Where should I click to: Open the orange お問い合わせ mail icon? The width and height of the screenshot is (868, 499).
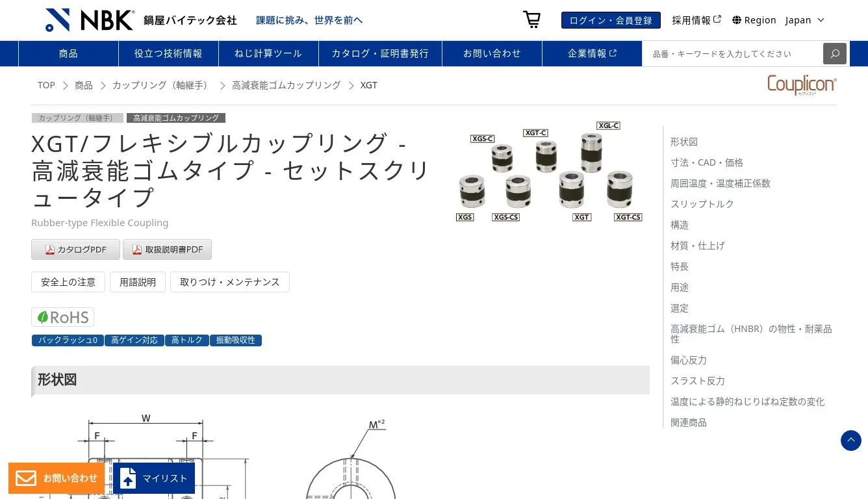point(26,478)
